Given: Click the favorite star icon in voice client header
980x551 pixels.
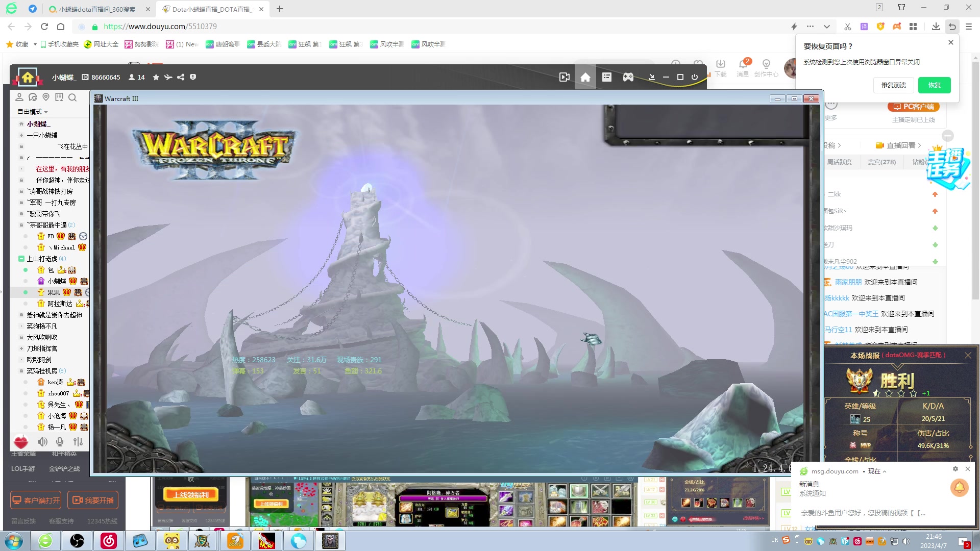Looking at the screenshot, I should point(156,77).
